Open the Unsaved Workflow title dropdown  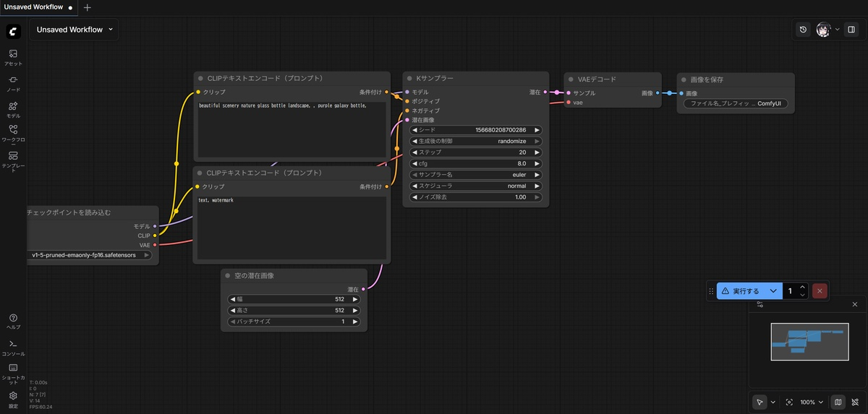tap(75, 30)
